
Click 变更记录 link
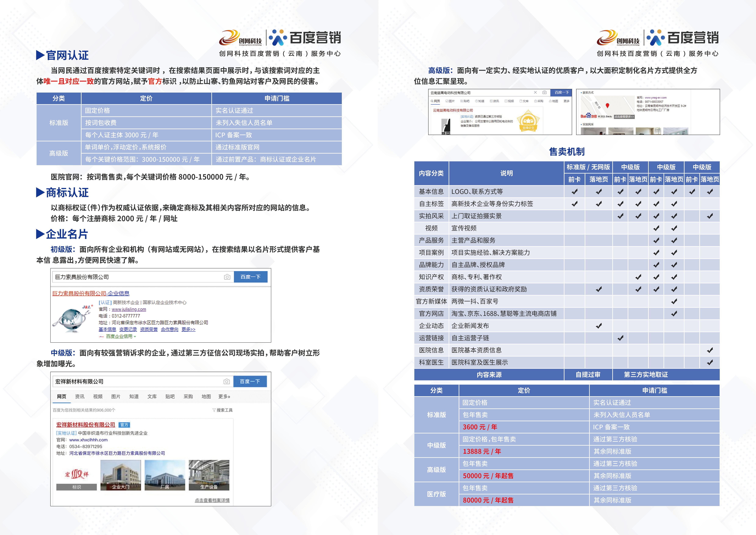128,329
